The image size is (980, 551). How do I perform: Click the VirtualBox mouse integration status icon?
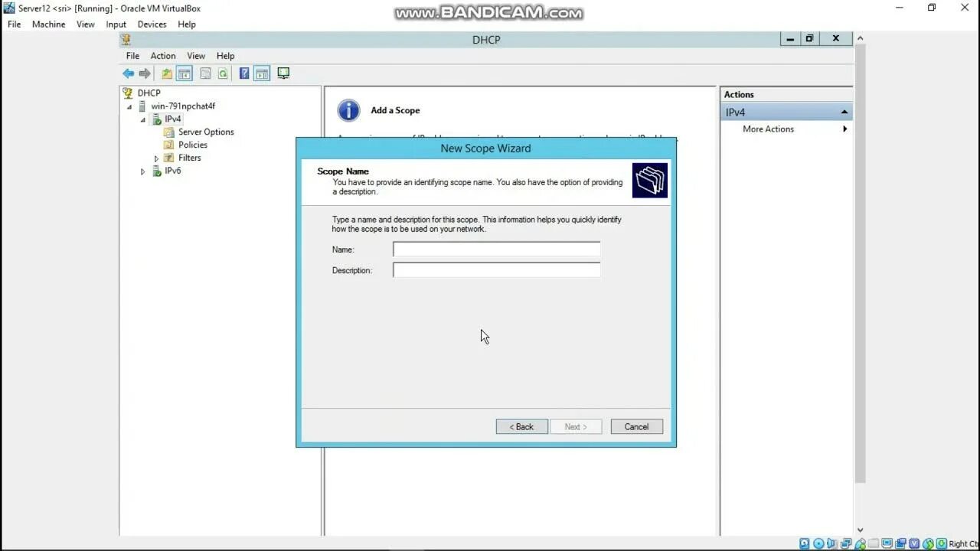928,544
